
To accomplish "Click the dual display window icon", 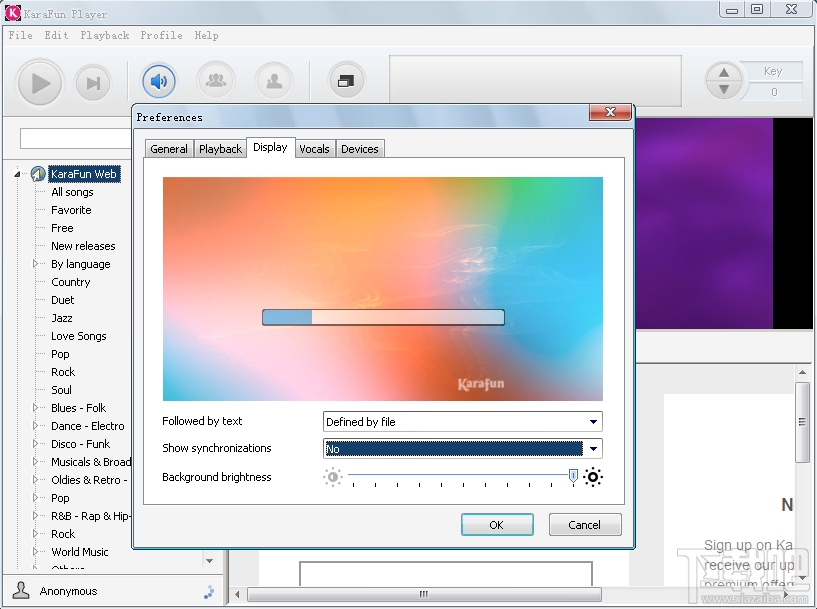I will pos(346,81).
